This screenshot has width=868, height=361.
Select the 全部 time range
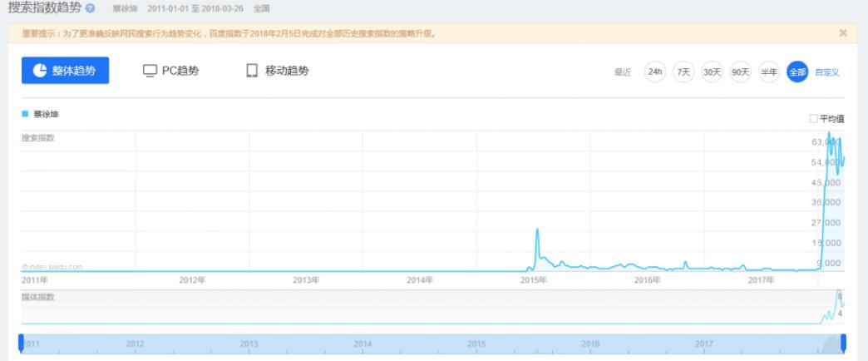(x=797, y=72)
